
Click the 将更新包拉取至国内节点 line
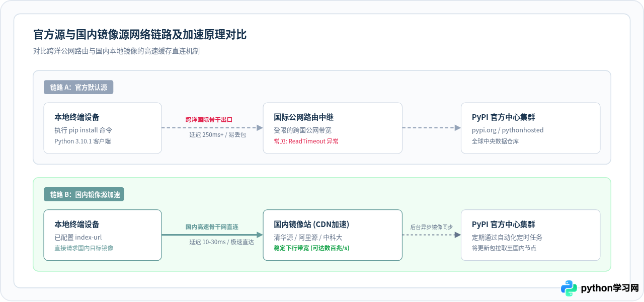[504, 248]
